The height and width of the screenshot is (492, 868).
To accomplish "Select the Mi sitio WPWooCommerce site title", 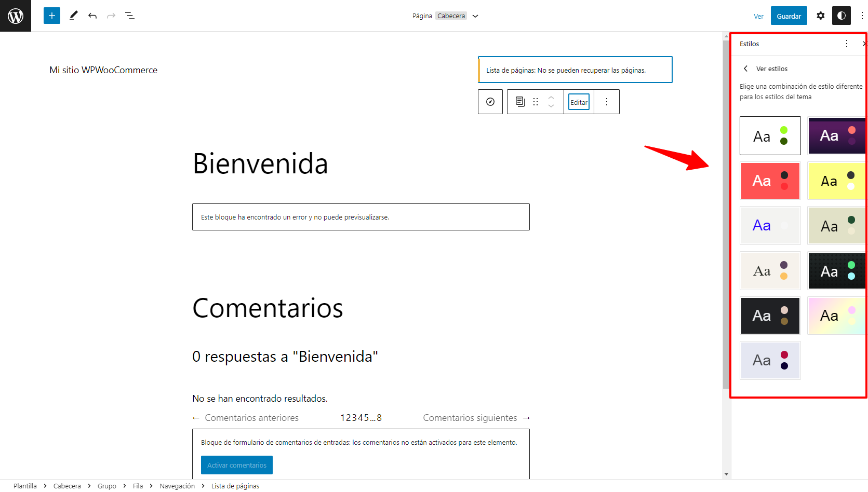I will (103, 70).
